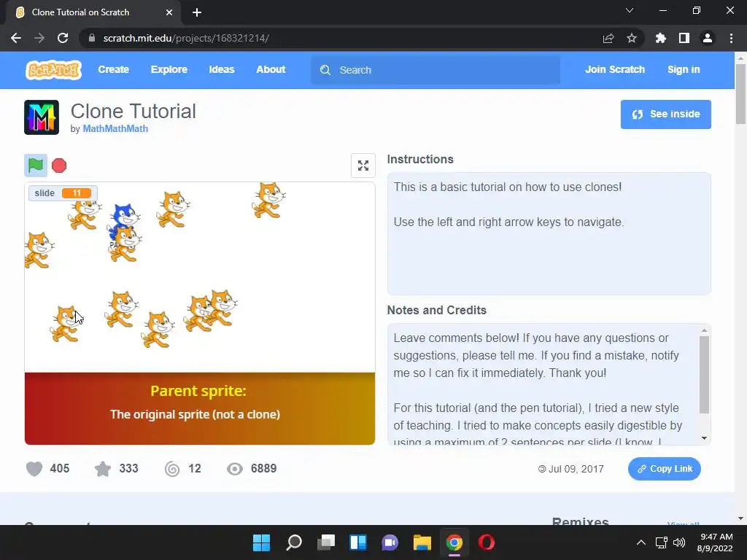Click the green flag to start project

click(36, 166)
